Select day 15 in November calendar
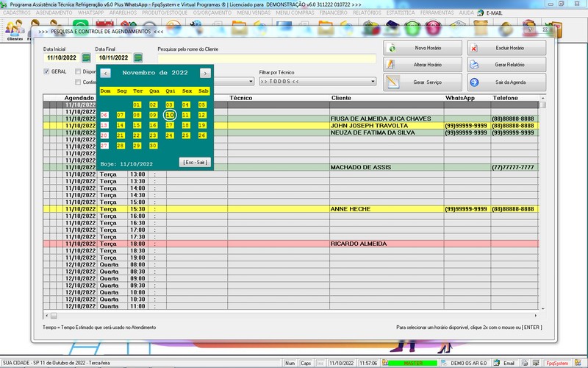The image size is (588, 368). click(x=137, y=125)
